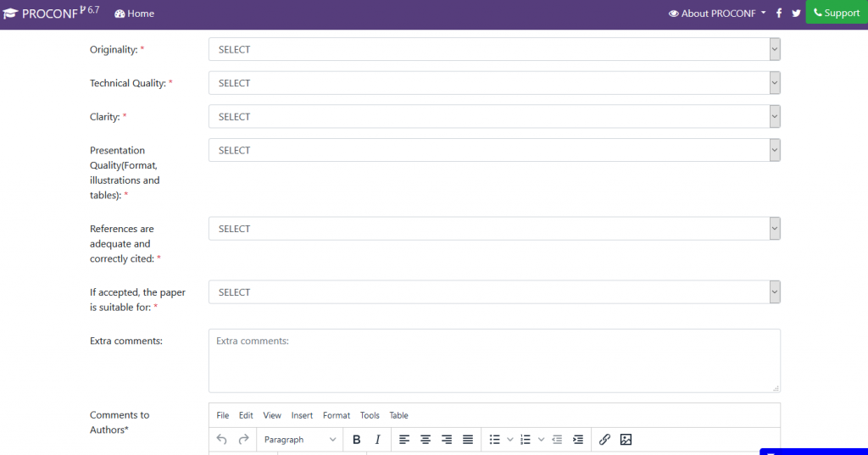Screen dimensions: 868x455
Task: Click the insert image icon
Action: coord(626,440)
